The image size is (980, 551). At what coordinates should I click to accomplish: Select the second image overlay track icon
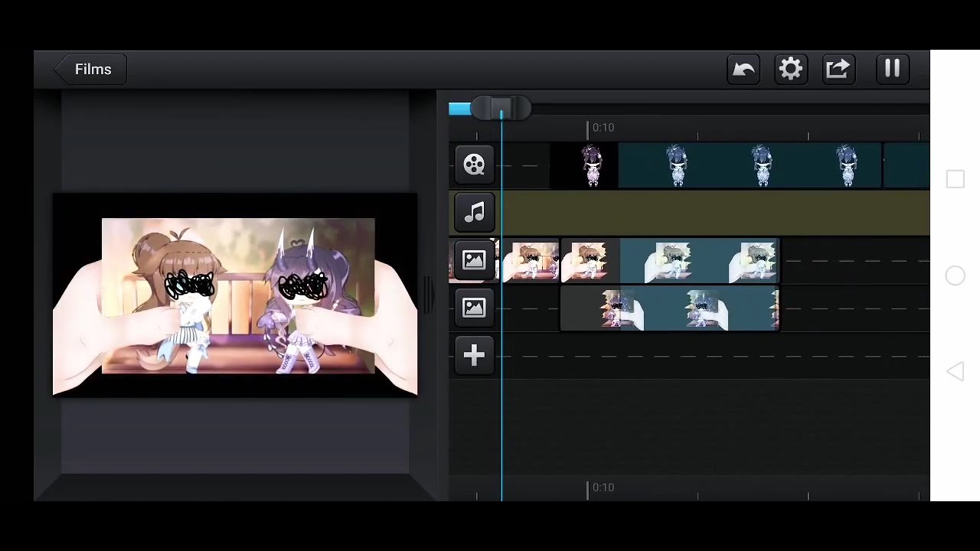coord(474,308)
